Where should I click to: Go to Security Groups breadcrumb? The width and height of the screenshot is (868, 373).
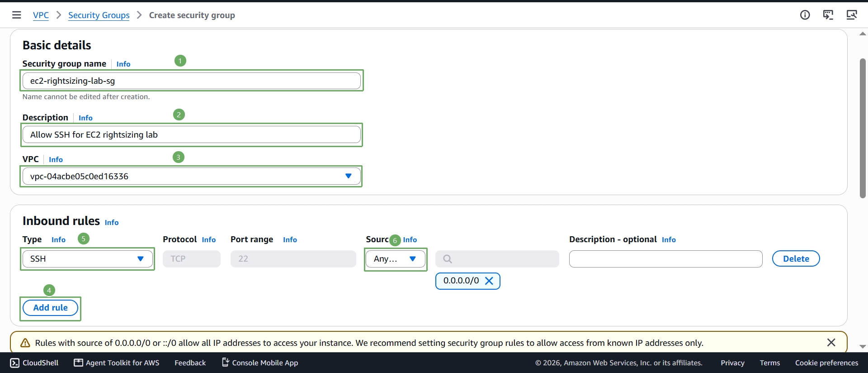(x=99, y=15)
